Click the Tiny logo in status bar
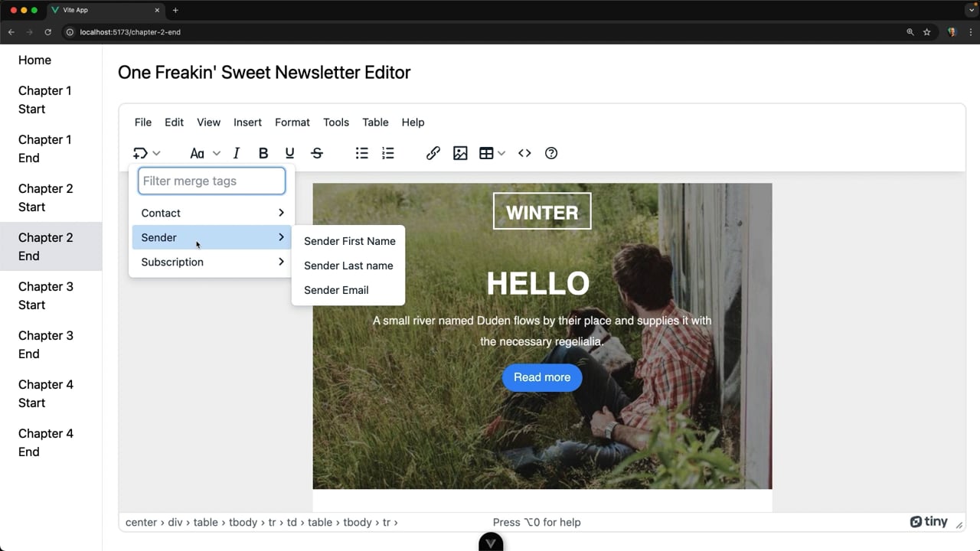Image resolution: width=980 pixels, height=551 pixels. pos(929,522)
